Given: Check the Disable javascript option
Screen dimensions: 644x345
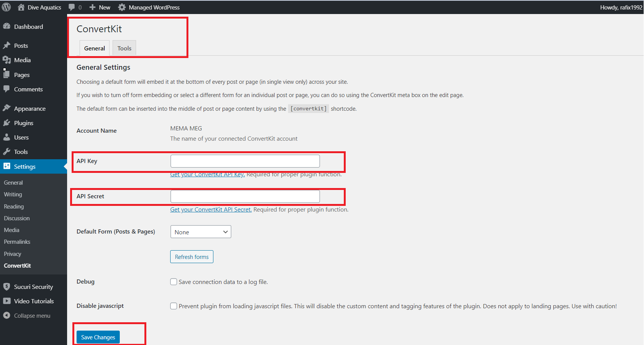Looking at the screenshot, I should coord(174,306).
